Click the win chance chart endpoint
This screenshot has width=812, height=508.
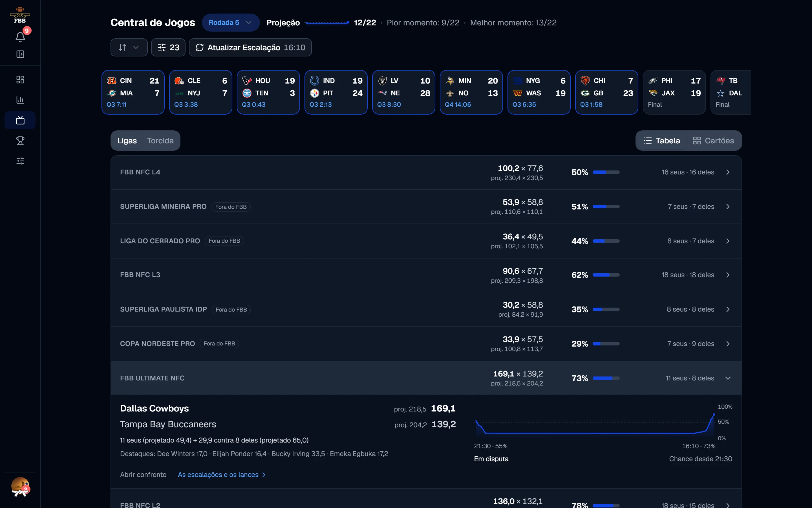(x=714, y=415)
